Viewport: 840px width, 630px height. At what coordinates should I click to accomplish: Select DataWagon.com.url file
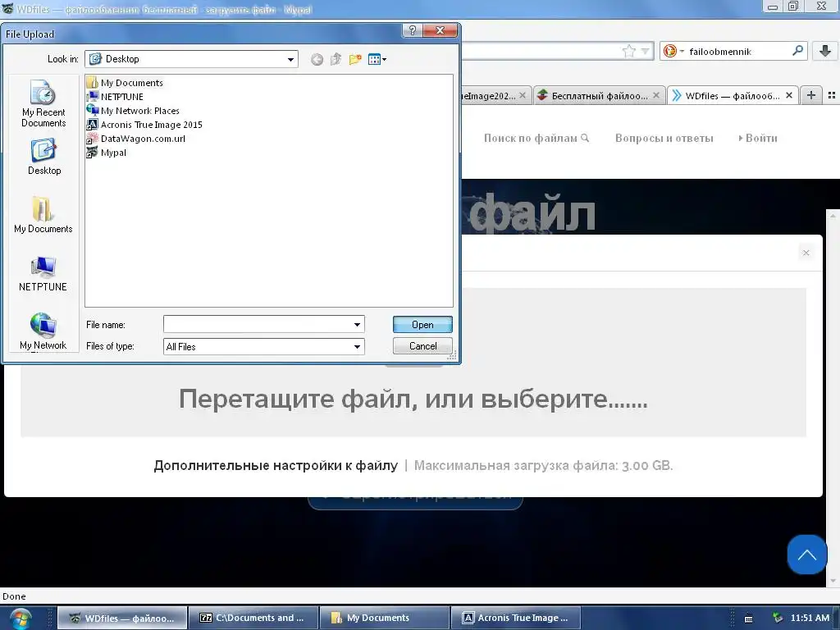[x=136, y=138]
